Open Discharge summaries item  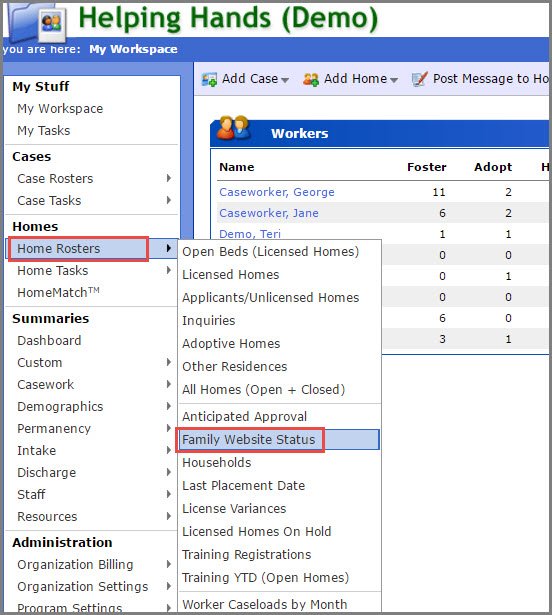click(47, 472)
